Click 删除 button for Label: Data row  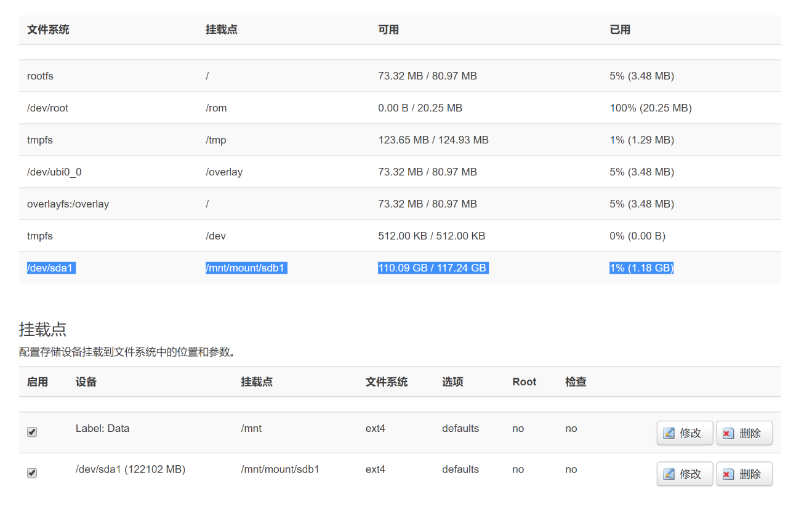click(744, 433)
